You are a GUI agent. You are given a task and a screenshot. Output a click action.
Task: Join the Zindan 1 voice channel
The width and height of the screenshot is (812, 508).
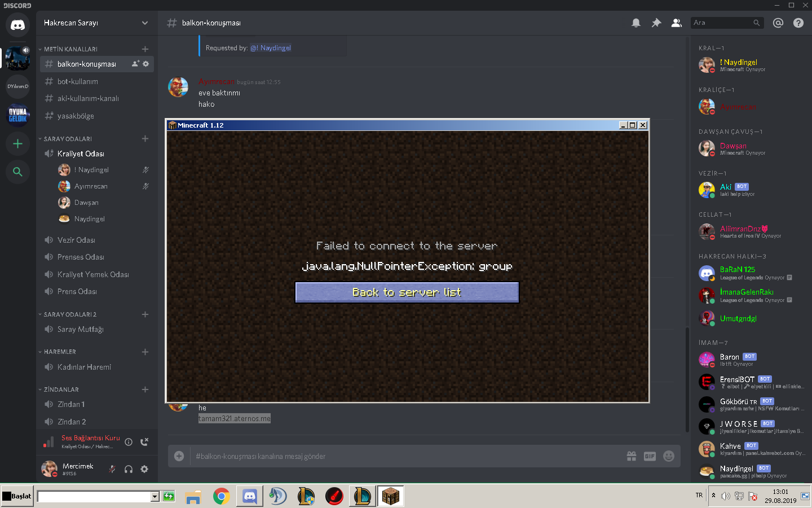point(97,405)
